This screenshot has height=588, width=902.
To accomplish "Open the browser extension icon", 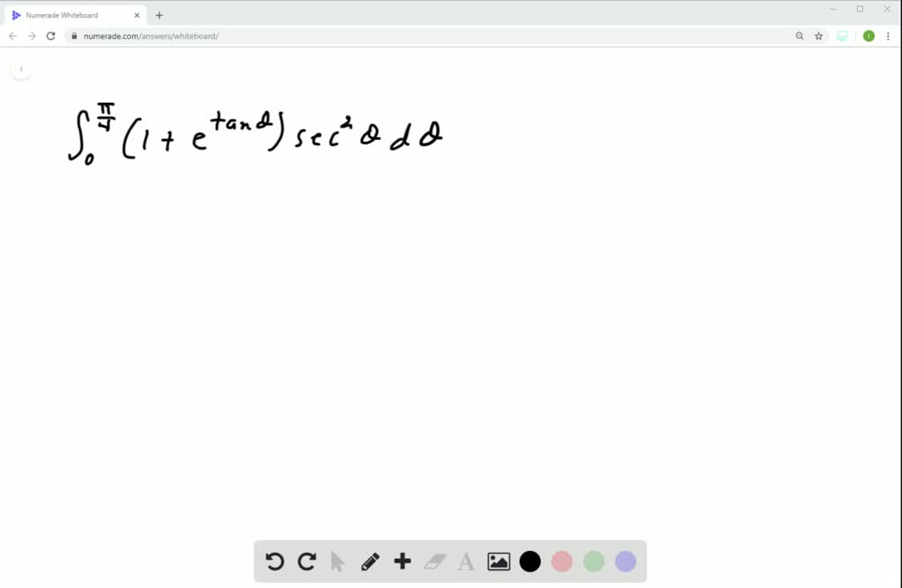I will pos(842,36).
